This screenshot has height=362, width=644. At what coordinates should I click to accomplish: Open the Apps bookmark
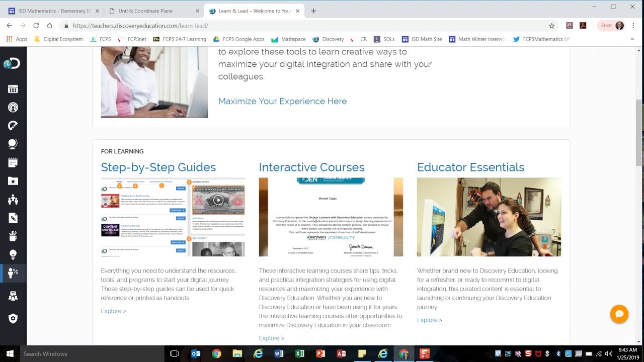coord(17,39)
